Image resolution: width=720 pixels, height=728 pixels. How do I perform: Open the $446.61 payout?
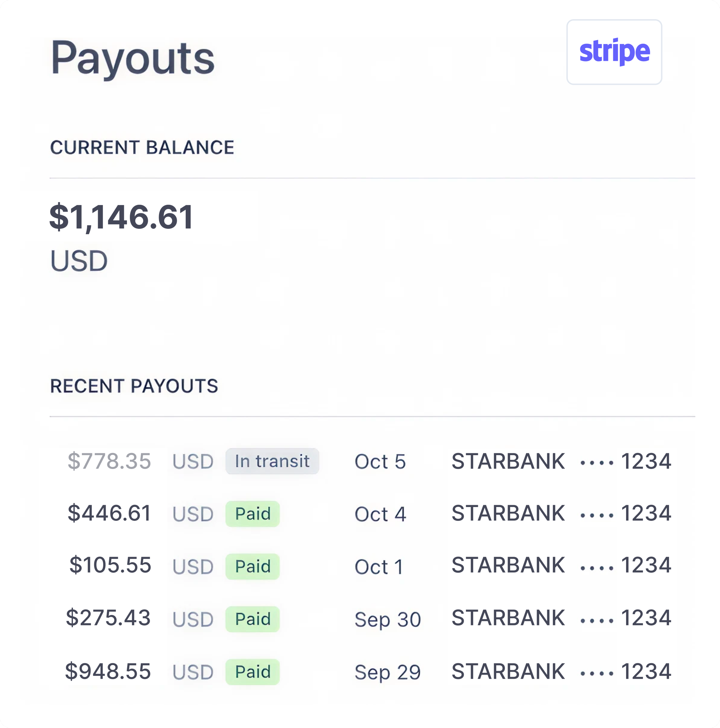click(109, 513)
